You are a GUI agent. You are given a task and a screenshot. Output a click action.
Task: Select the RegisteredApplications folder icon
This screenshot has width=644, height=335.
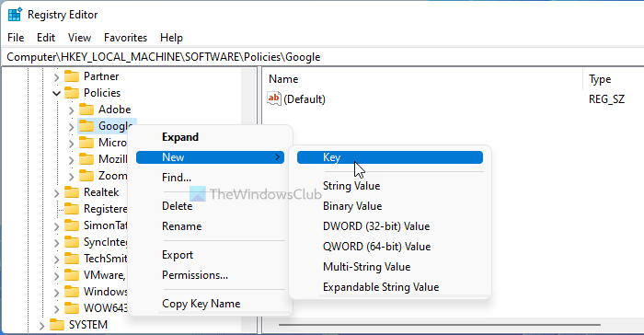[x=72, y=209]
